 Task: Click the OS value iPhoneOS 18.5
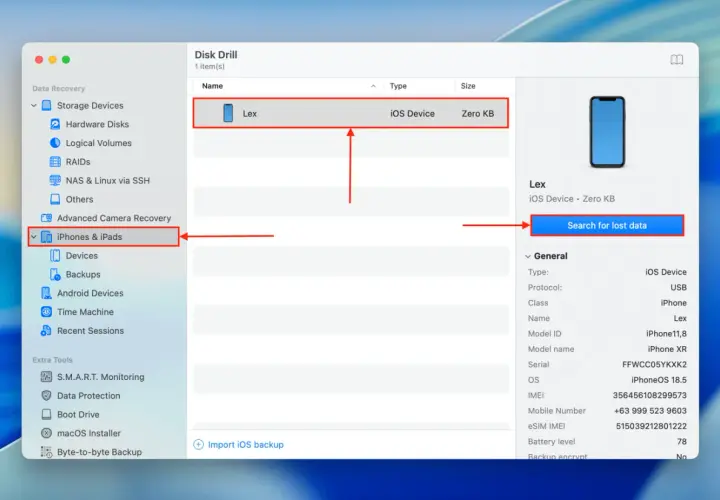coord(659,380)
